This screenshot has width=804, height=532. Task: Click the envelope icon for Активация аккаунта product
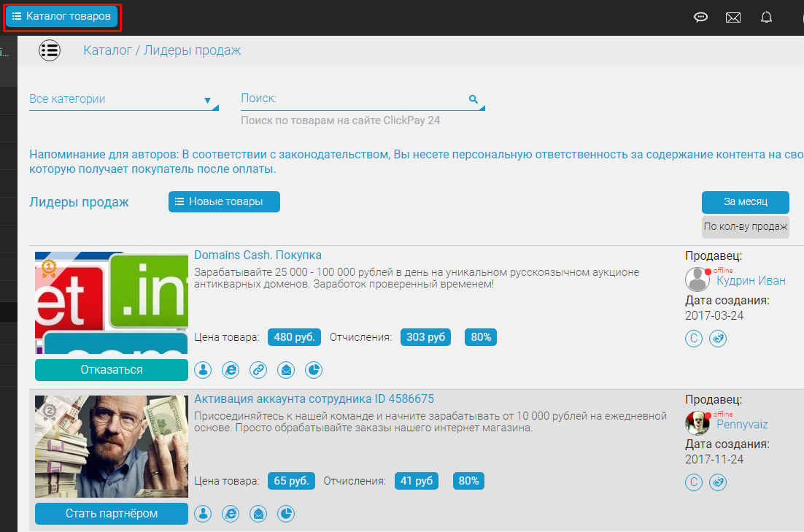click(x=258, y=514)
